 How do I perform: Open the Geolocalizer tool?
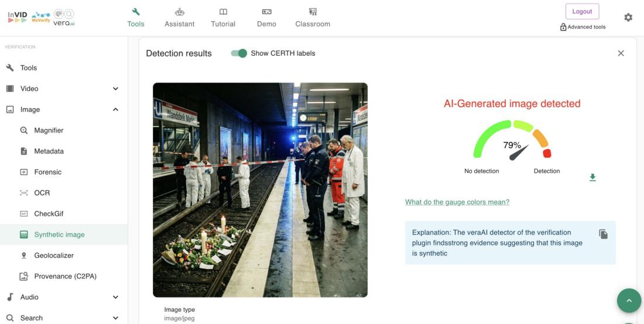(x=54, y=255)
